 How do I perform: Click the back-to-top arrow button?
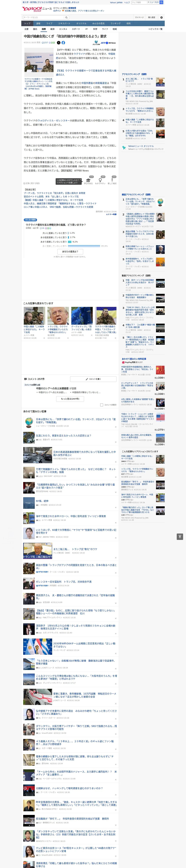point(180,537)
